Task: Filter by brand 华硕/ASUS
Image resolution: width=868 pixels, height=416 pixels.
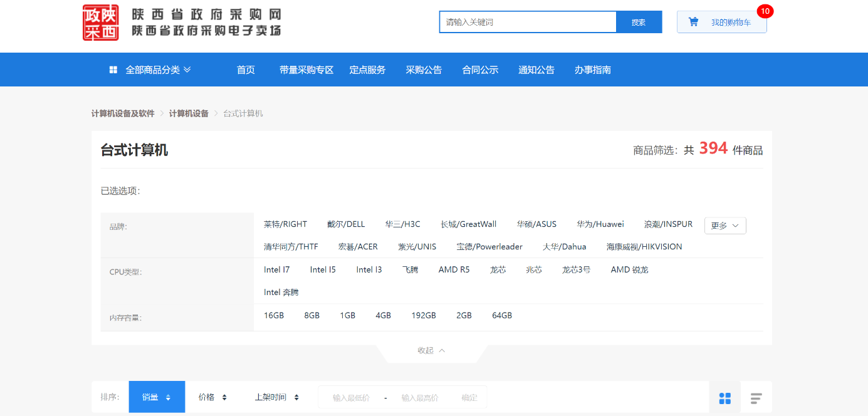Action: click(536, 224)
